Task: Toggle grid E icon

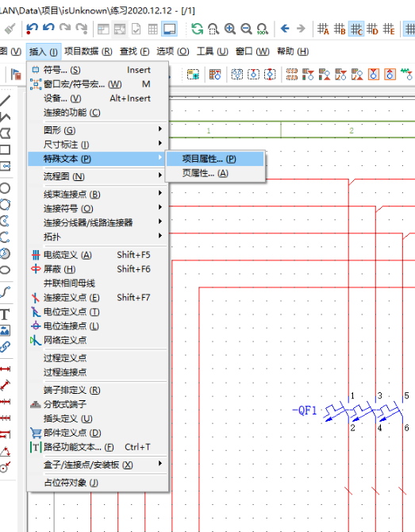Action: coord(389,29)
